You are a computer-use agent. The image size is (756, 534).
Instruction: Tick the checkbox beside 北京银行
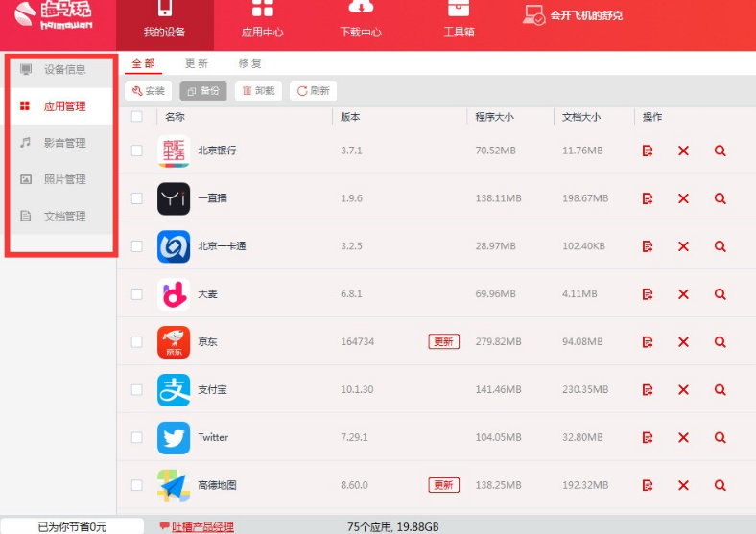(137, 151)
